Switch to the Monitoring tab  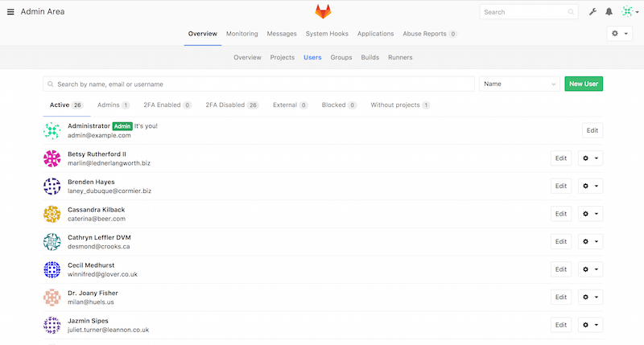242,34
